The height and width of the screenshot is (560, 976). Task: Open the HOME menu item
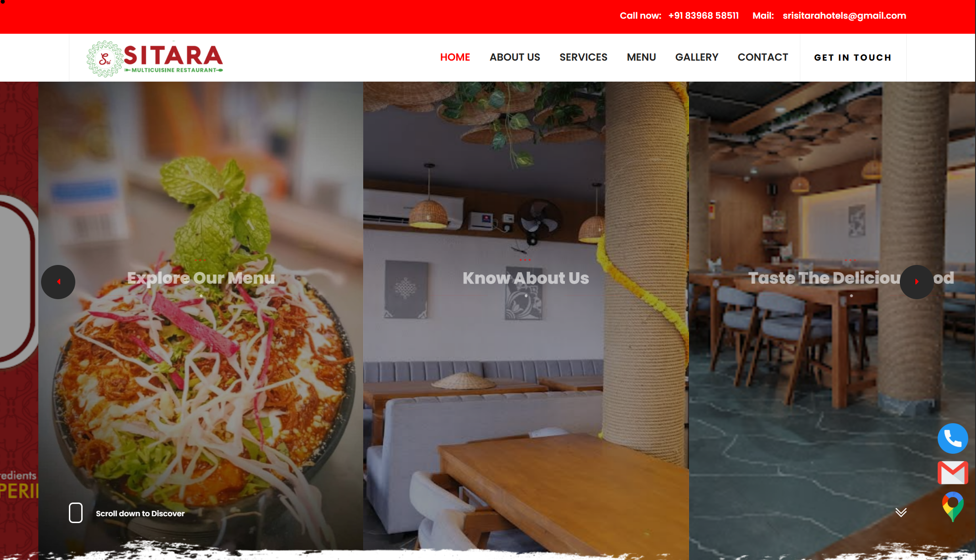tap(455, 57)
